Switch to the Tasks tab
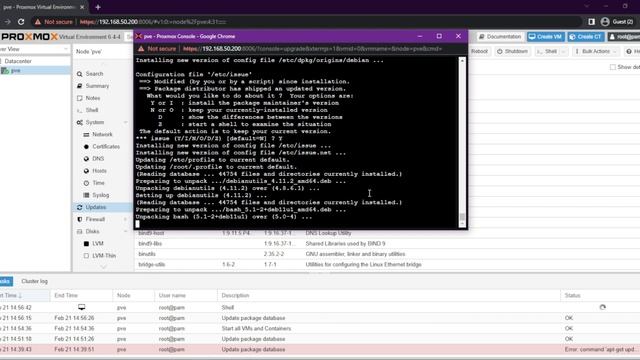Image resolution: width=640 pixels, height=360 pixels. click(5, 281)
